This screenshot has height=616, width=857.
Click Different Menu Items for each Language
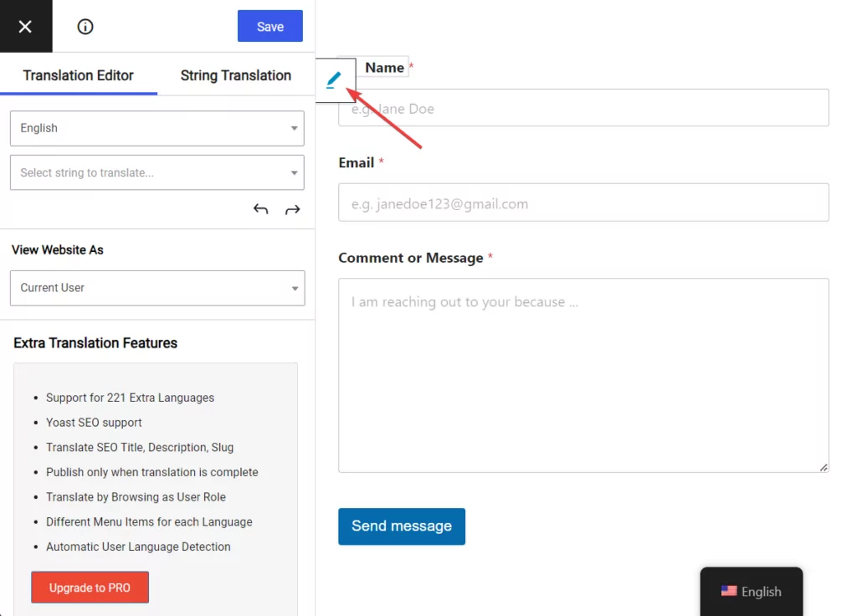(149, 522)
